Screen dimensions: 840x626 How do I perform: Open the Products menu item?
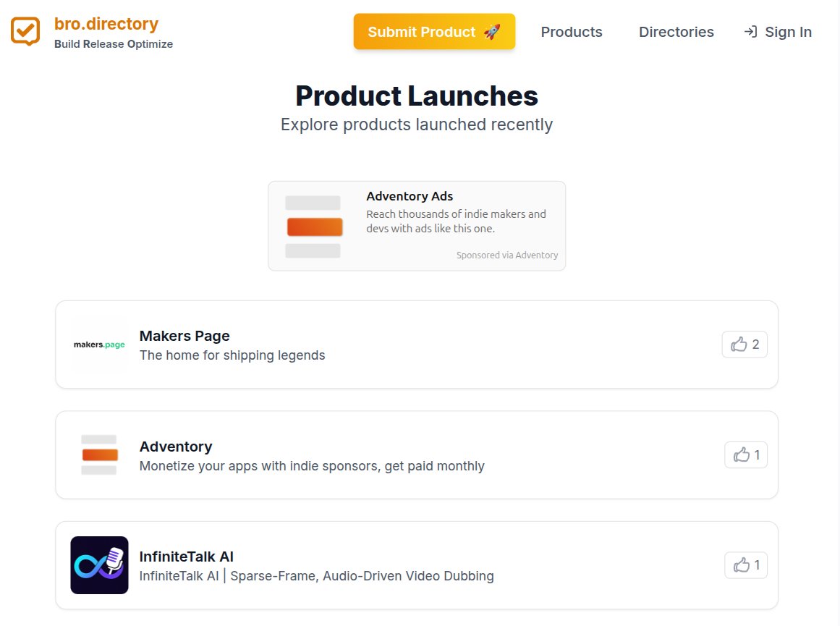571,32
